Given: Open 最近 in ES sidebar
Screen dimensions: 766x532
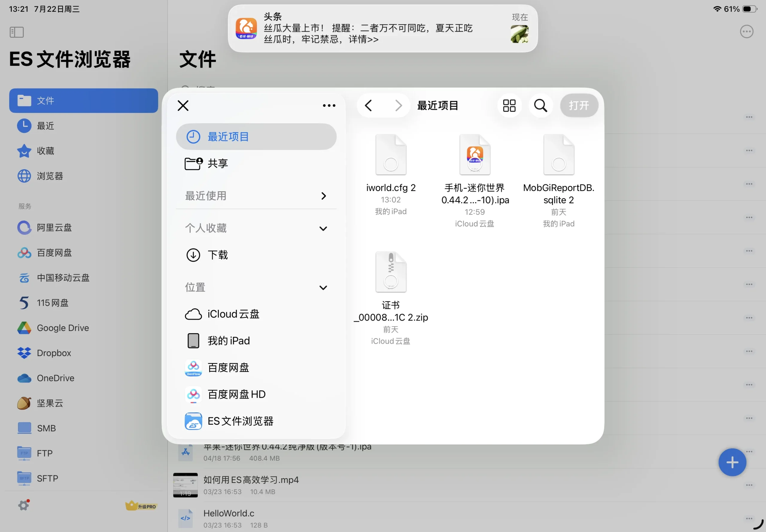Looking at the screenshot, I should point(83,126).
